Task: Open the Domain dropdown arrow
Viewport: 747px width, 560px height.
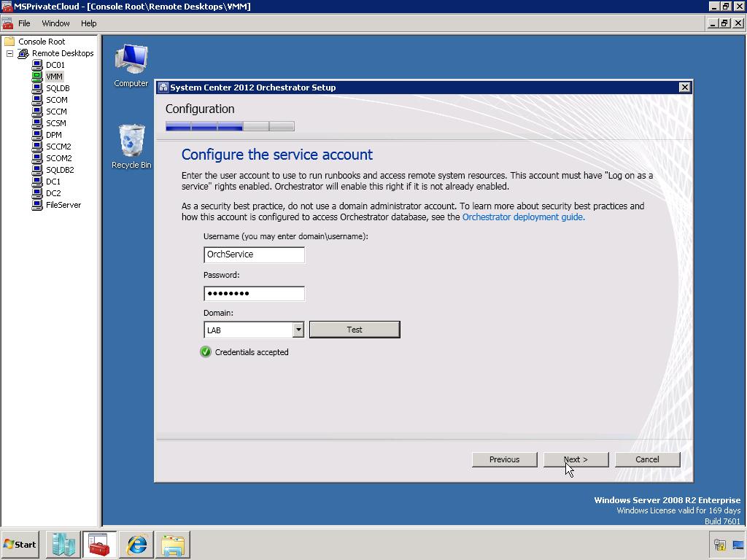Action: tap(298, 330)
